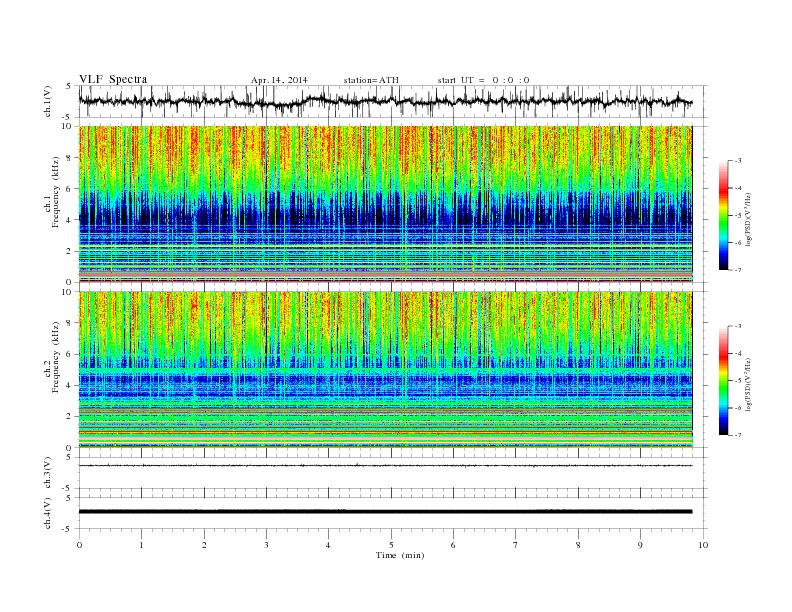The height and width of the screenshot is (612, 792).
Task: Click inside the ch.2 spectrogram panel
Action: [x=385, y=369]
